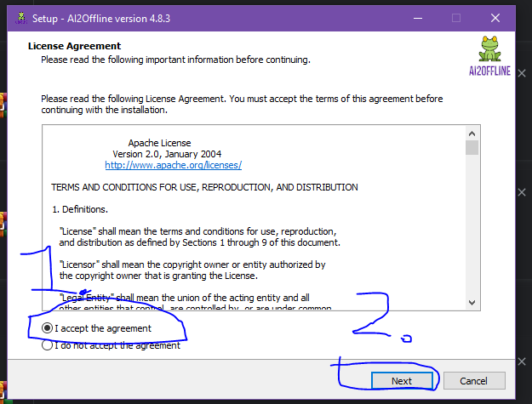The width and height of the screenshot is (532, 404).
Task: Click the setup icon in title bar
Action: [x=20, y=17]
